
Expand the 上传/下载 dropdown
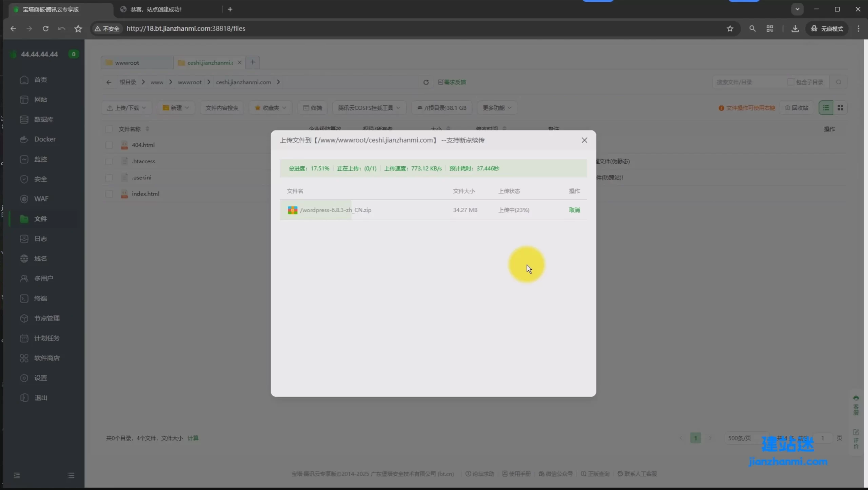[x=126, y=108]
